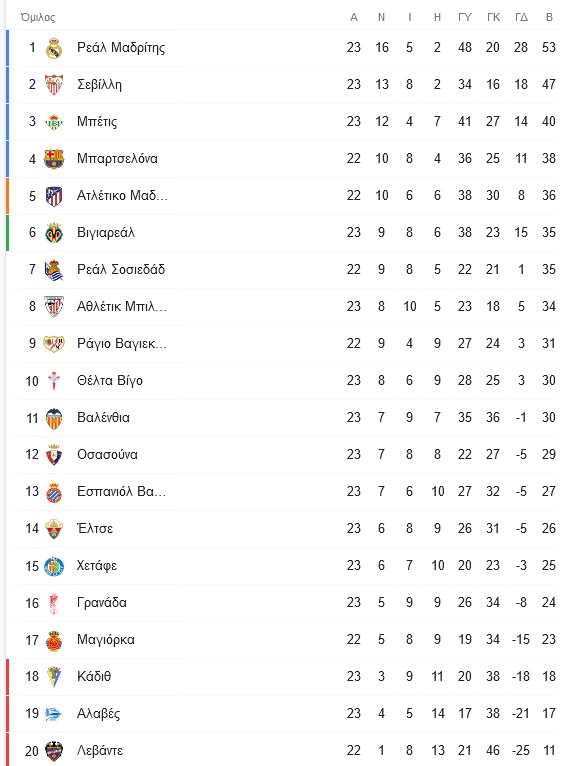Click the Οσασούνα team name
This screenshot has width=569, height=766.
point(107,454)
